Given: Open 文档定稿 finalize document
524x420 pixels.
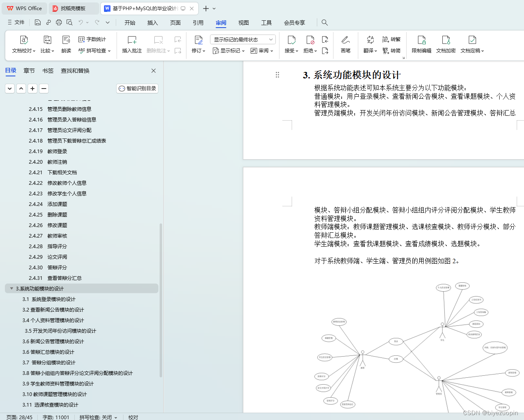Looking at the screenshot, I should pyautogui.click(x=472, y=44).
